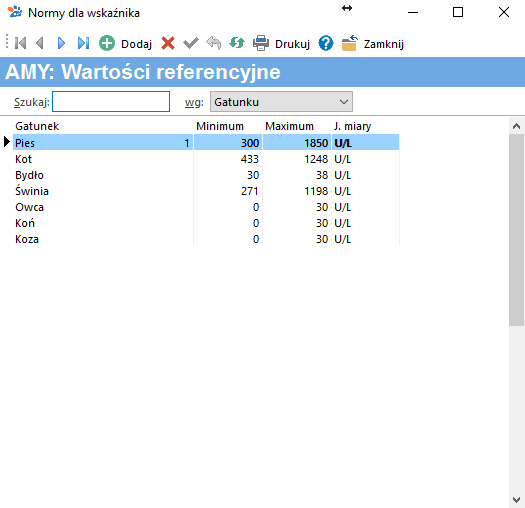The image size is (525, 508).
Task: Click the red X delete icon
Action: tap(168, 43)
